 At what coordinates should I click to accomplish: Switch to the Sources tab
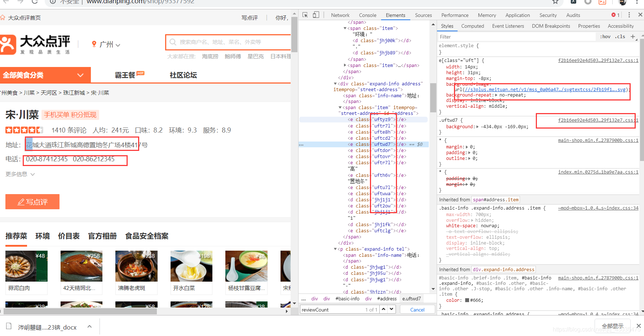click(x=423, y=15)
